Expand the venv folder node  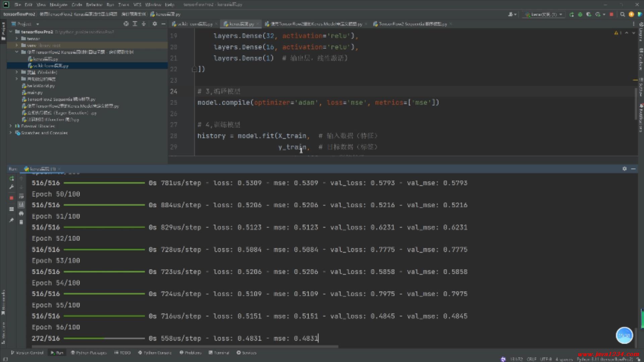pyautogui.click(x=16, y=45)
